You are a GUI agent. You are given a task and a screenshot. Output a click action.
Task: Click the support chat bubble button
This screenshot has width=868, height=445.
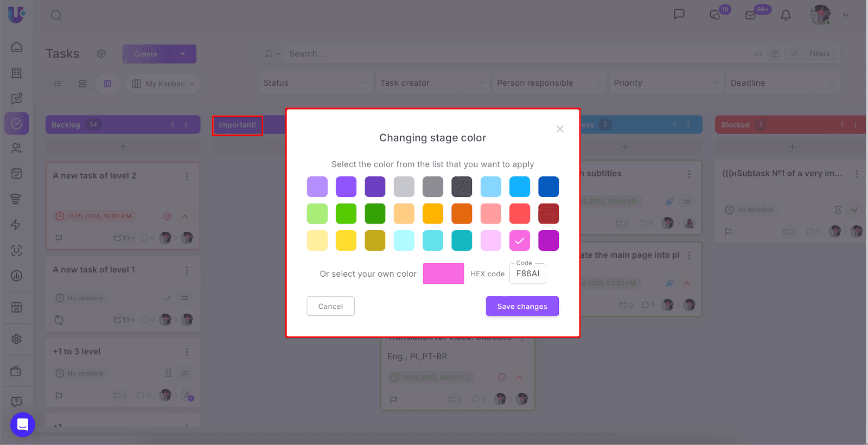click(x=23, y=424)
